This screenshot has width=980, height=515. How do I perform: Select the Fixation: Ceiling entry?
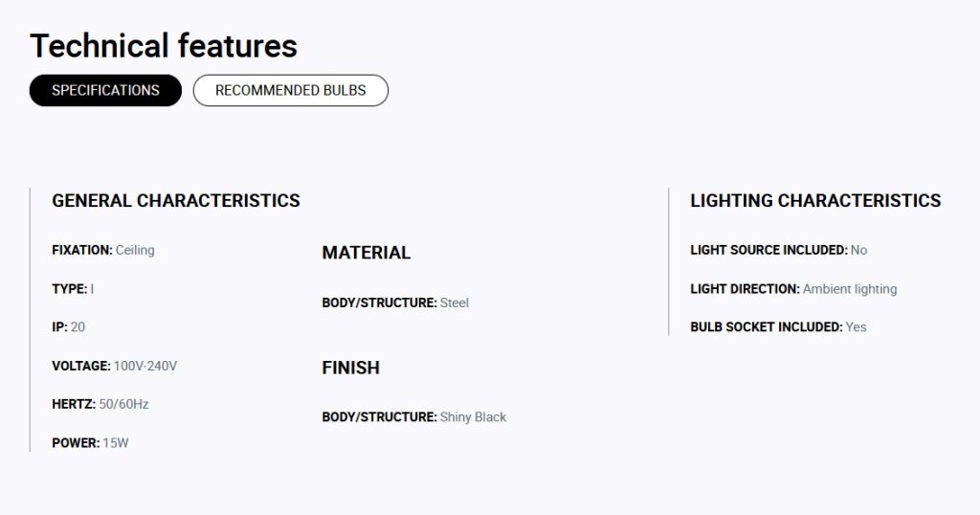pos(103,250)
